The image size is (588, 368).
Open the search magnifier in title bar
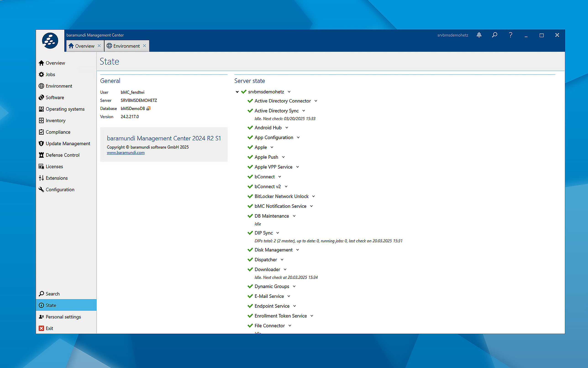[x=494, y=35]
